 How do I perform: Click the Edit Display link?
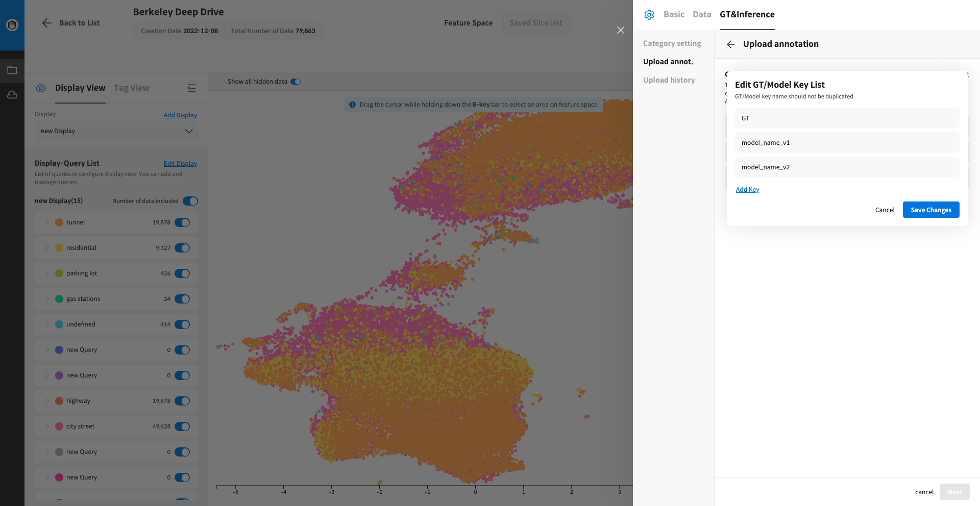pyautogui.click(x=180, y=164)
